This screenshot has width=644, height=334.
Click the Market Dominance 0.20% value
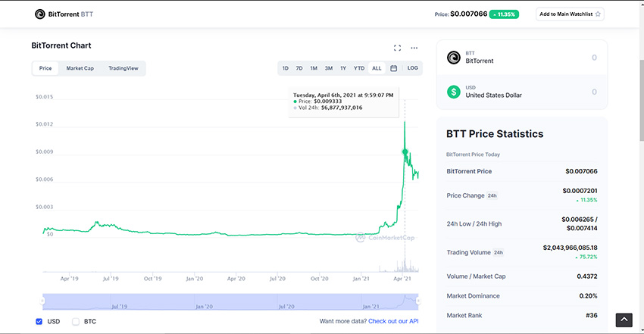pyautogui.click(x=588, y=296)
